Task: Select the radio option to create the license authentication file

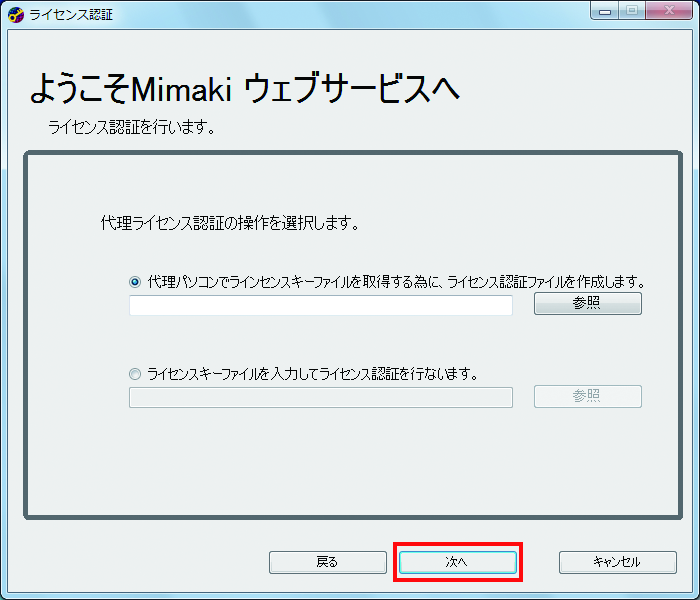Action: tap(135, 282)
